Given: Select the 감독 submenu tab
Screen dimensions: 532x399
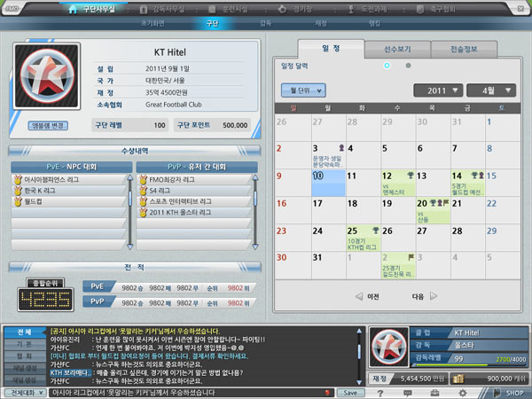Looking at the screenshot, I should point(266,23).
